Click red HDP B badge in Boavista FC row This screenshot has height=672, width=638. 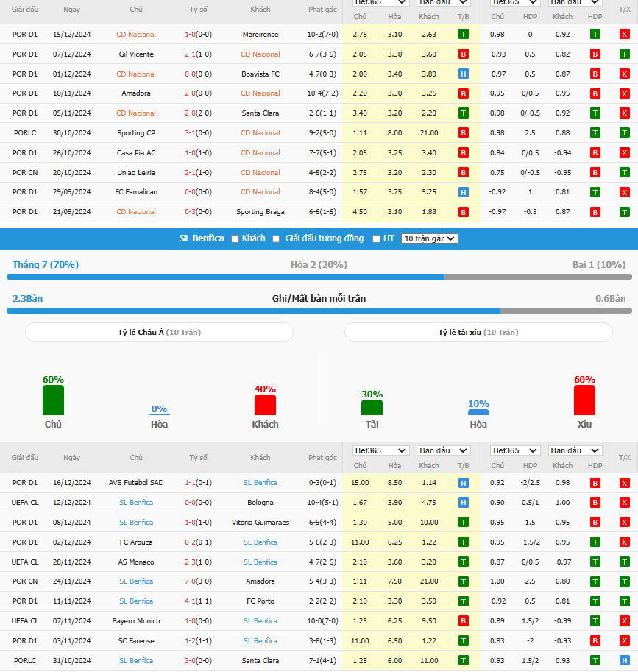coord(595,74)
